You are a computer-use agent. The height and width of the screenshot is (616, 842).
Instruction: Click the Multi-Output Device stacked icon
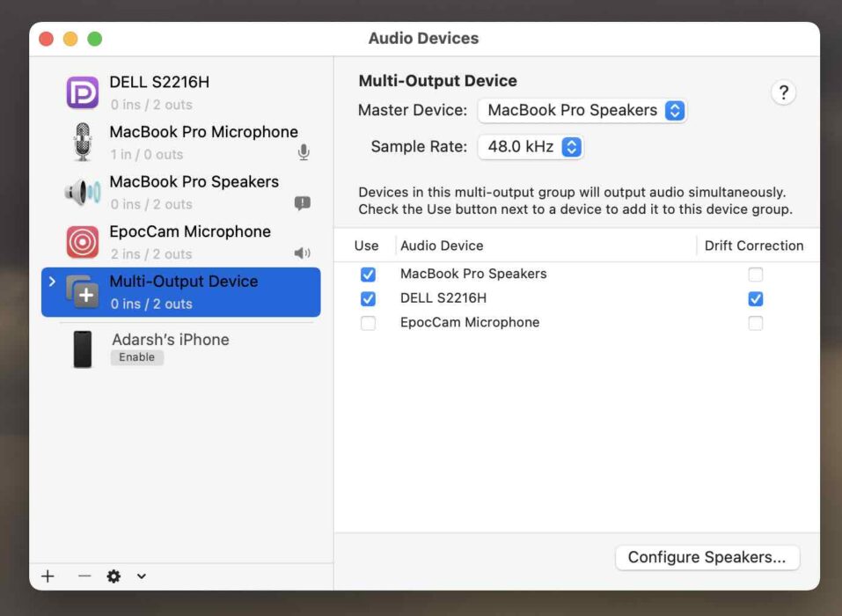coord(82,291)
